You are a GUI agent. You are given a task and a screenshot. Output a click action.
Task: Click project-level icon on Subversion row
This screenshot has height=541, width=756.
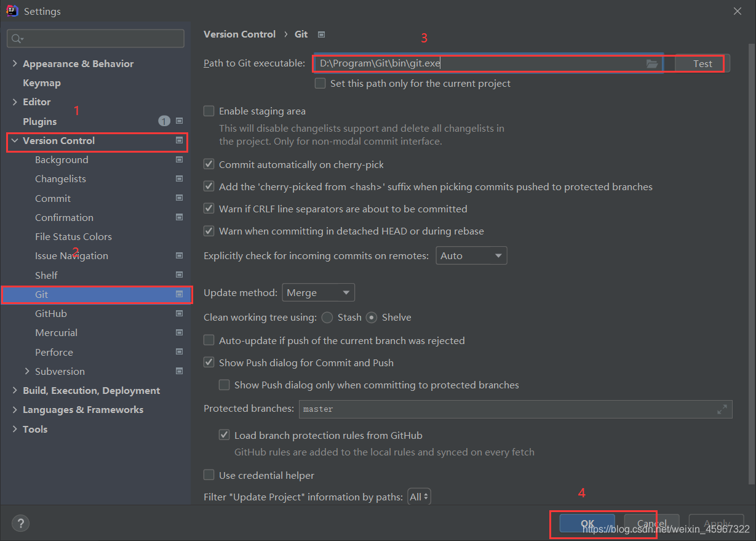coord(180,371)
